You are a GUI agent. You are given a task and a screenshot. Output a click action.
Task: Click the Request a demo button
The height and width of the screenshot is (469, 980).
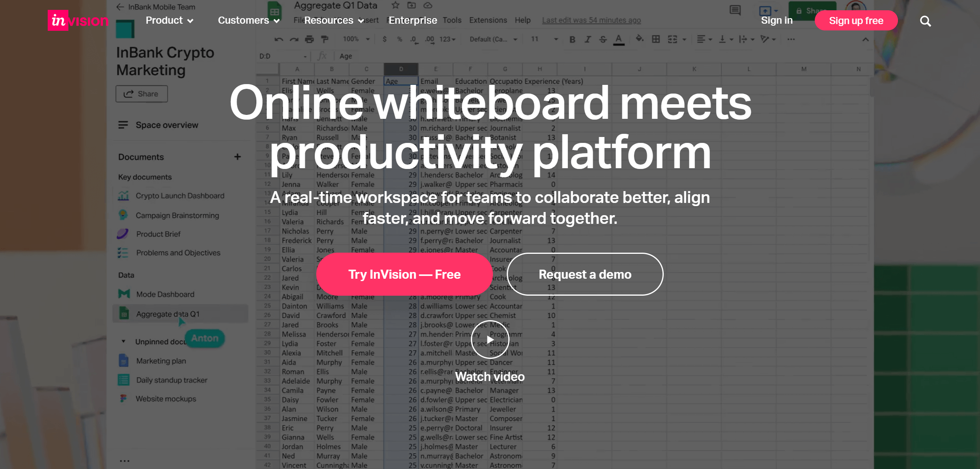[x=585, y=274]
